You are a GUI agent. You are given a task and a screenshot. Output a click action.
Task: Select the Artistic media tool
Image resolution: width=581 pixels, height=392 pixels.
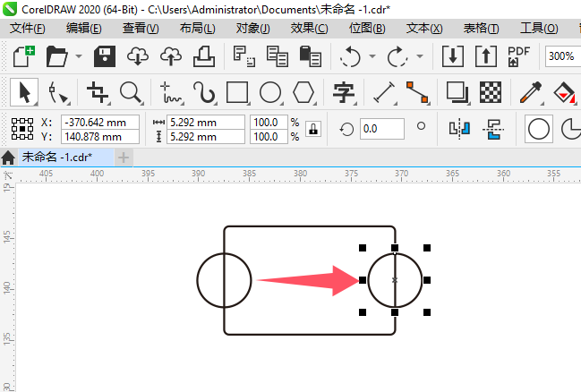(204, 92)
